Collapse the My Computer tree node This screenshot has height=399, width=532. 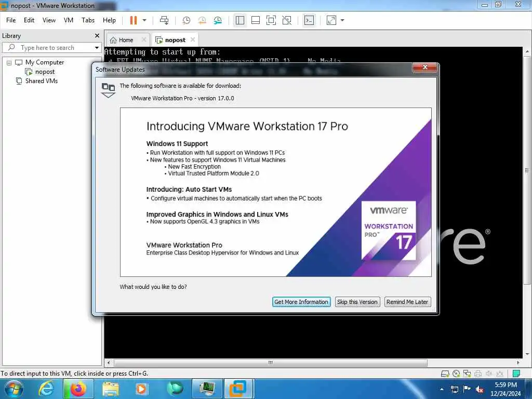tap(9, 63)
